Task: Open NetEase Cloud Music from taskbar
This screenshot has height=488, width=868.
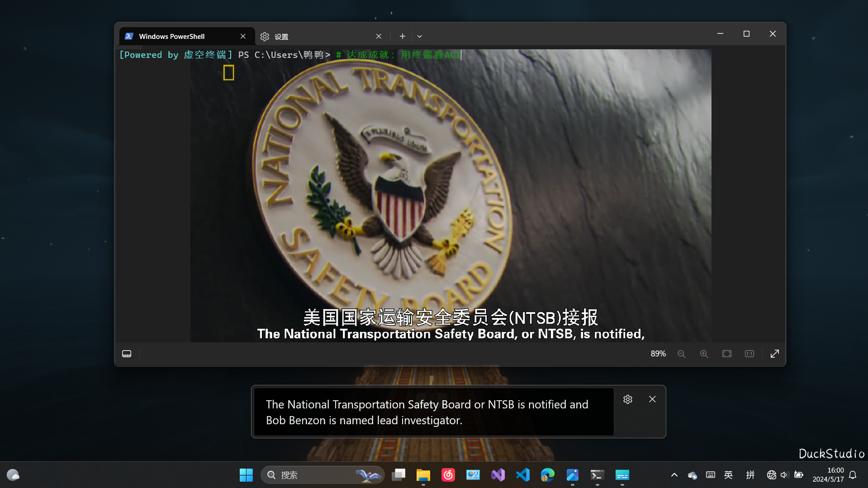Action: [x=448, y=475]
